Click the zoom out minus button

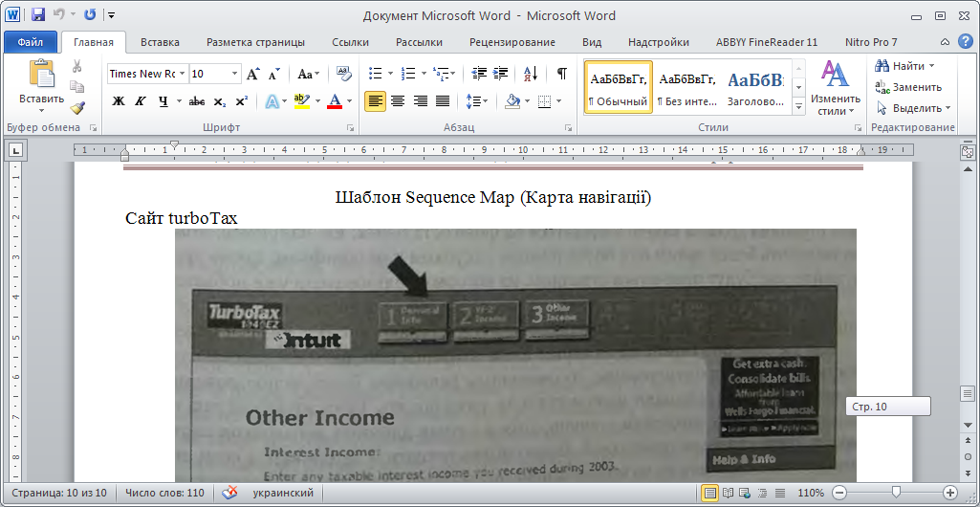pos(840,492)
